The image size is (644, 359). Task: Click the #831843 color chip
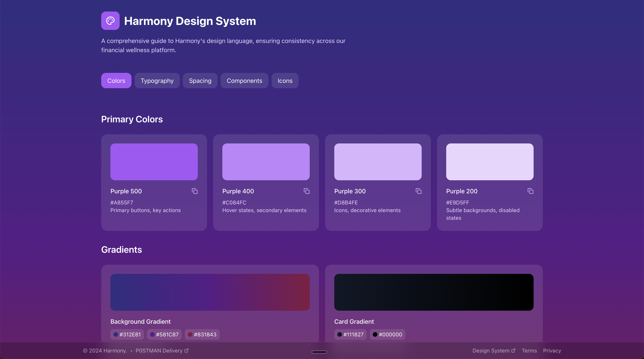point(202,334)
